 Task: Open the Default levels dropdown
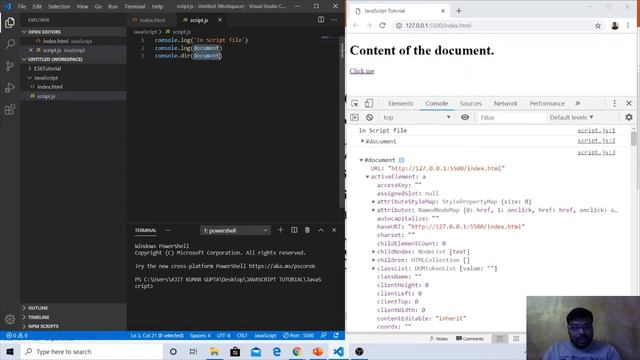pos(571,118)
